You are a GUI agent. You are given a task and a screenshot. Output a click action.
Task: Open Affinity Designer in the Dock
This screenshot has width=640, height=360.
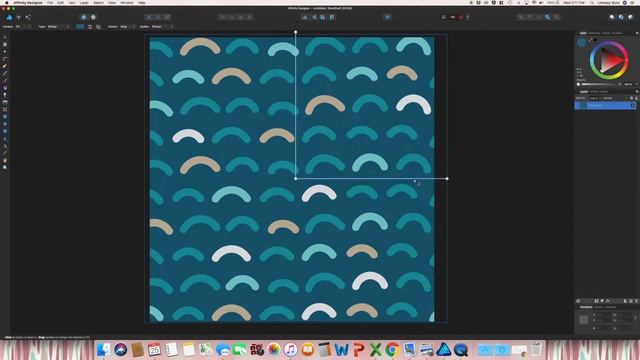tap(444, 350)
